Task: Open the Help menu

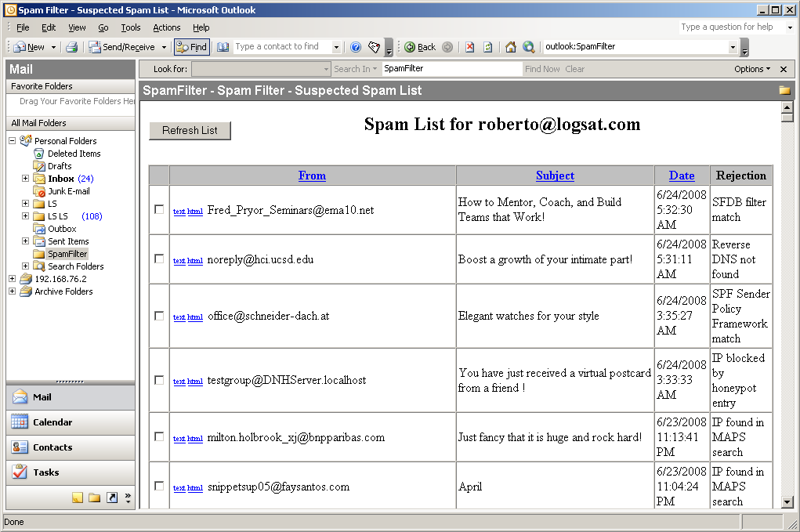Action: [x=201, y=27]
